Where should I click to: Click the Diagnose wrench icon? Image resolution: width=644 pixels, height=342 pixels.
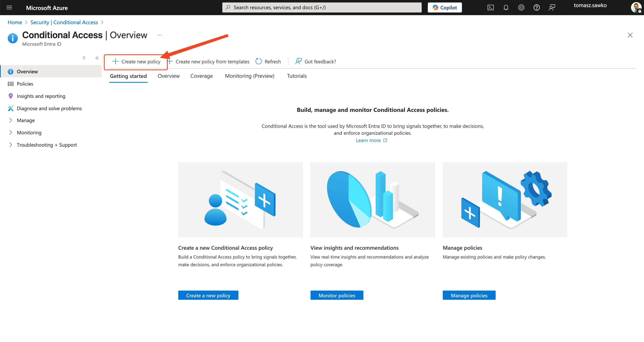(11, 108)
